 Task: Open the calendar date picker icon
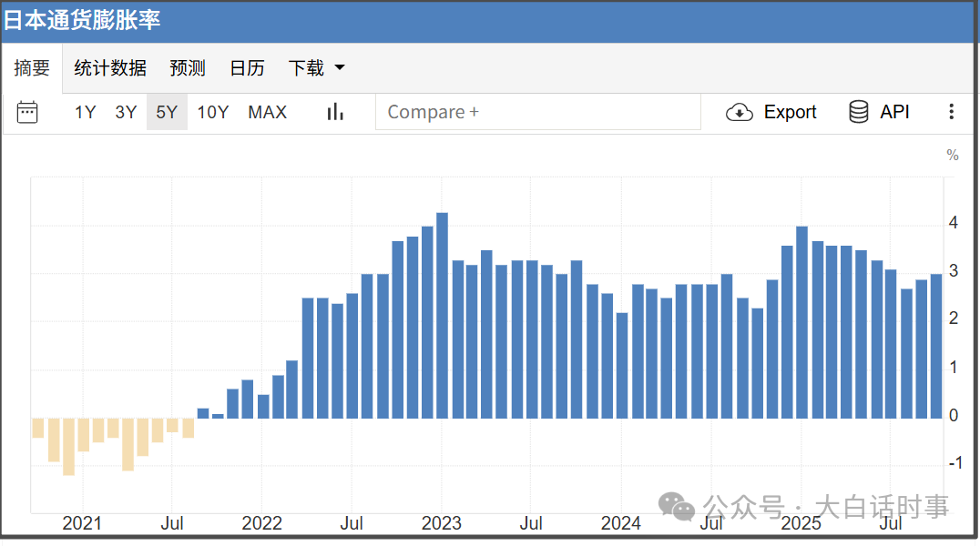coord(27,112)
